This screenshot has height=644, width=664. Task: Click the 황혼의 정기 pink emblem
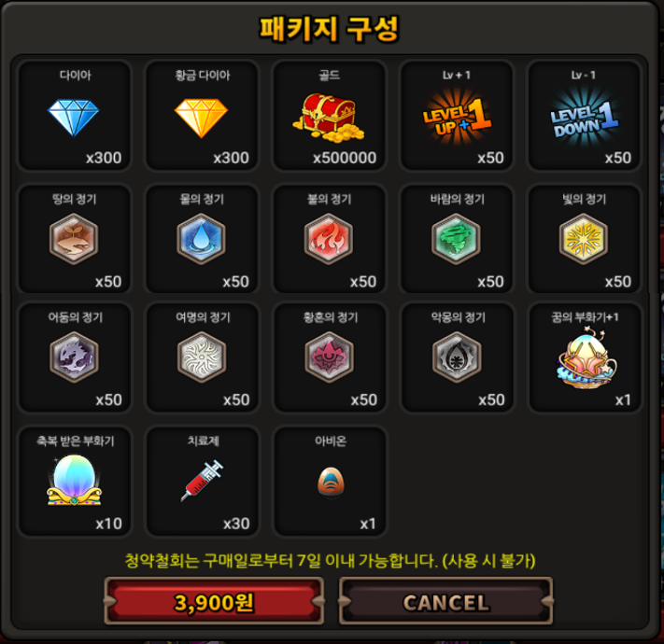point(330,357)
